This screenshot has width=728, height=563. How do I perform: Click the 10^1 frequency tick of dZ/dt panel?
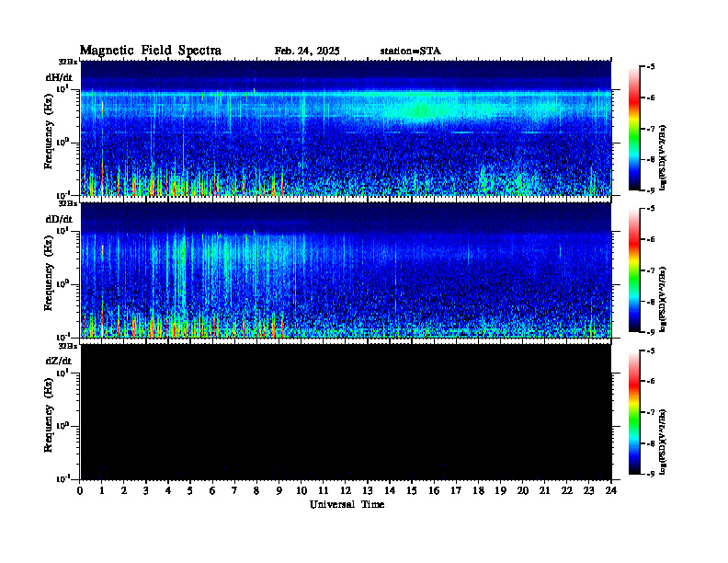[63, 373]
